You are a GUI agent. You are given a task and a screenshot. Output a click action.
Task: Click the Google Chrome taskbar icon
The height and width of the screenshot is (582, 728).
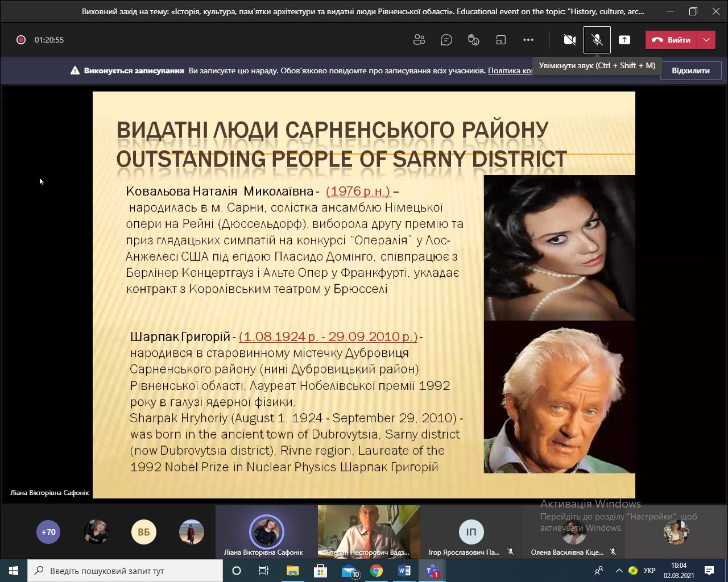[377, 571]
